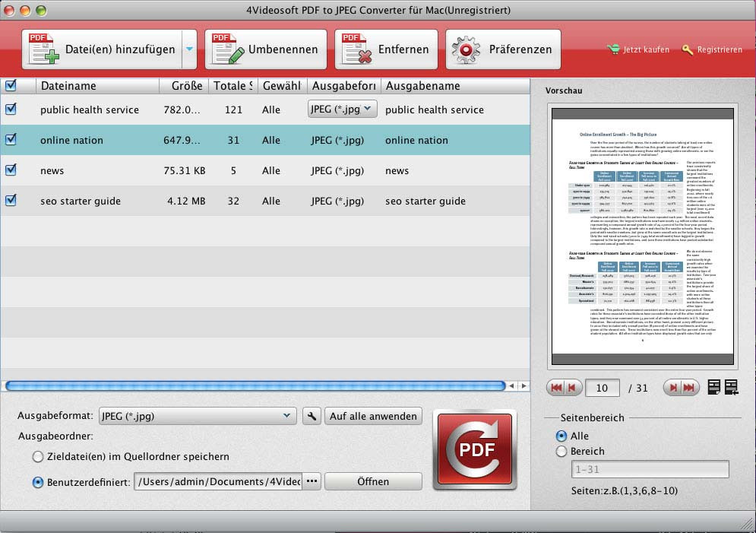Image resolution: width=756 pixels, height=533 pixels.
Task: Start conversion with big PDF button
Action: [476, 449]
